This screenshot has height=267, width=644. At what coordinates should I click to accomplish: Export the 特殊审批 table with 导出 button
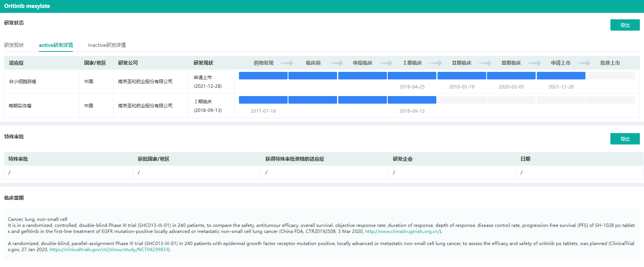pos(625,139)
